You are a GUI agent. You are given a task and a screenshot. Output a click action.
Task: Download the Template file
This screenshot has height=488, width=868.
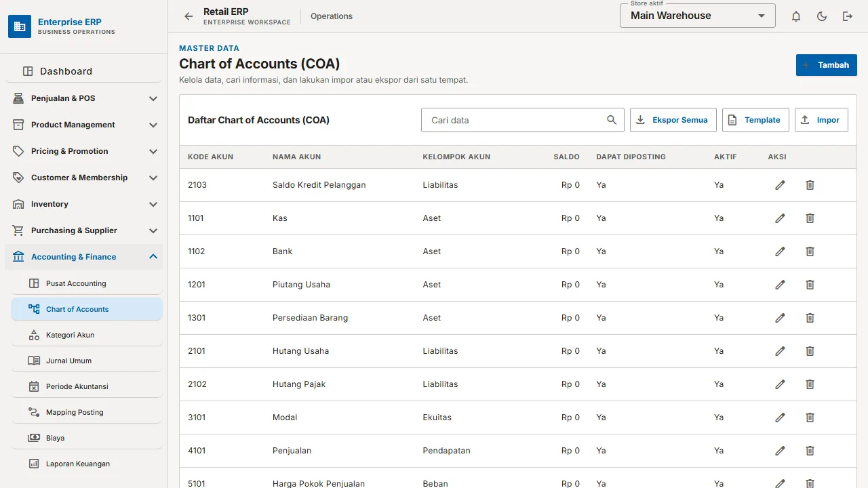[x=755, y=120]
